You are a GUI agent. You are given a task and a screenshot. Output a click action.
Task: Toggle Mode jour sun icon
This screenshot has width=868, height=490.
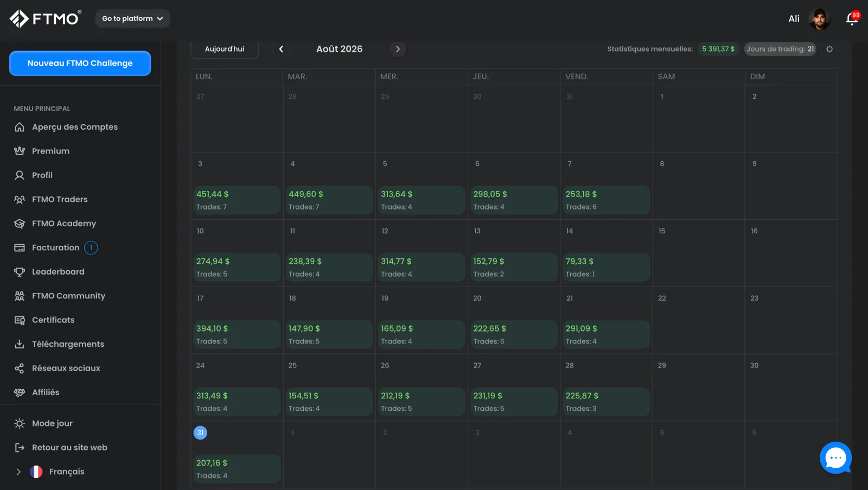tap(20, 423)
